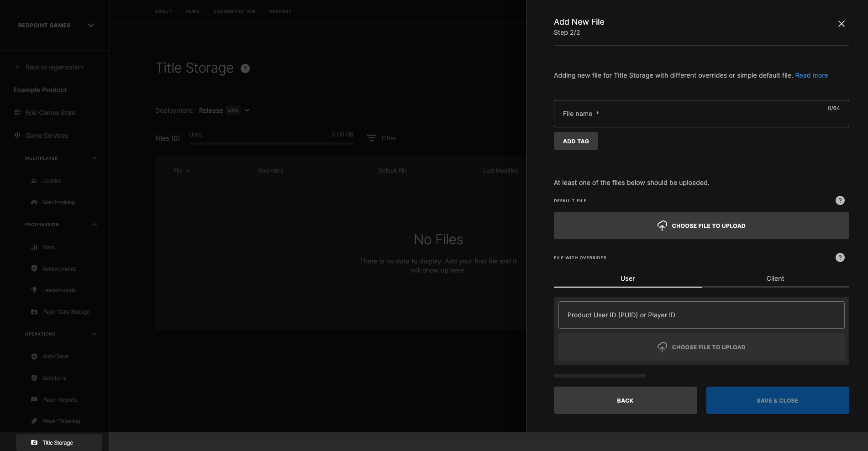868x451 pixels.
Task: Switch to the Client overrides tab
Action: click(x=775, y=278)
